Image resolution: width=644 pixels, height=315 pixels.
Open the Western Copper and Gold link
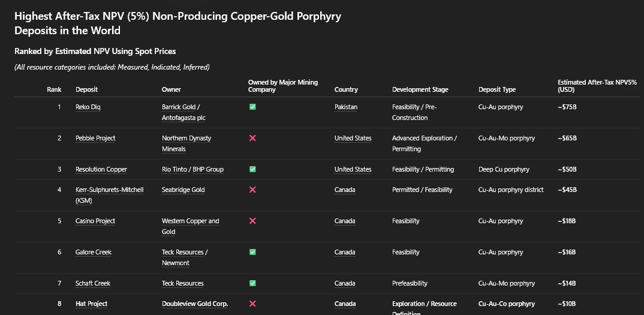coord(190,226)
